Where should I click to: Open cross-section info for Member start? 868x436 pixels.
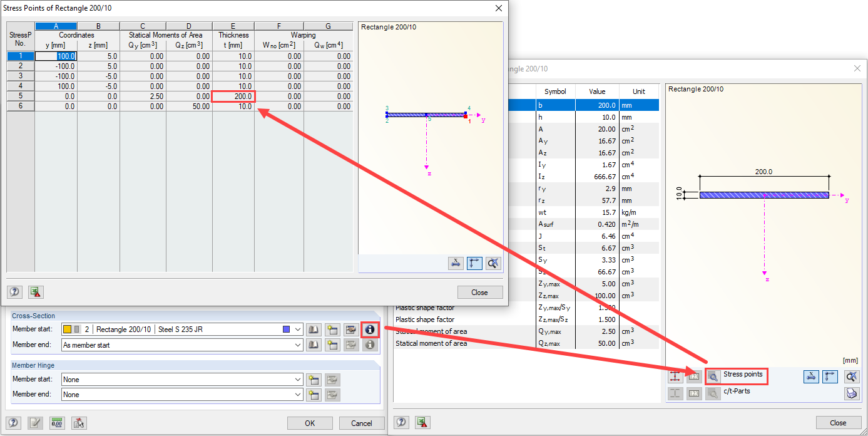[x=370, y=329]
